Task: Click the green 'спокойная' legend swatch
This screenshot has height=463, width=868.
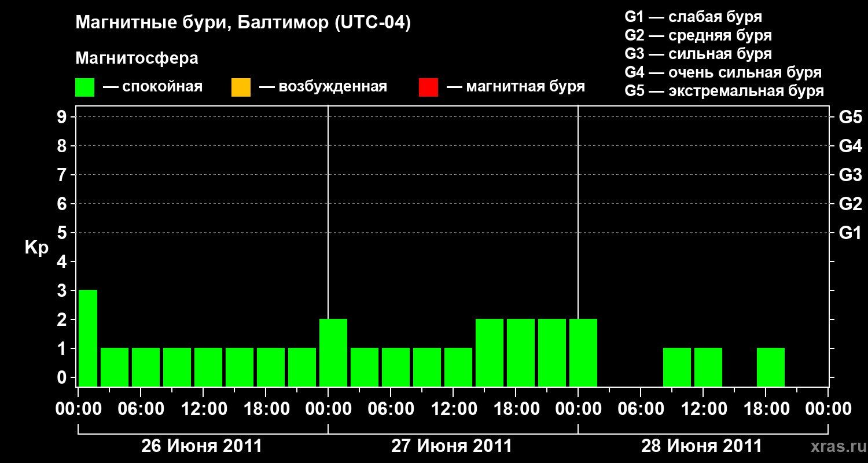Action: pos(85,87)
